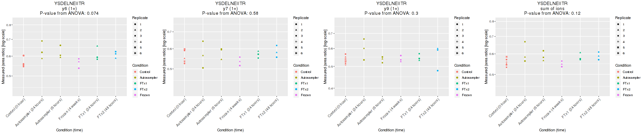Click the pink Frozen swatch in y6 legend

pos(135,95)
